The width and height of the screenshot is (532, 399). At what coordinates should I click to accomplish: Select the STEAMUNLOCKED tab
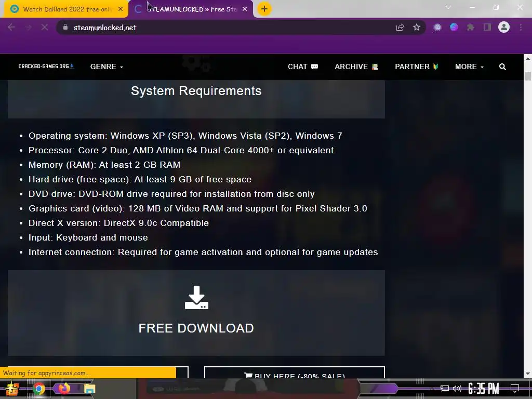(191, 9)
